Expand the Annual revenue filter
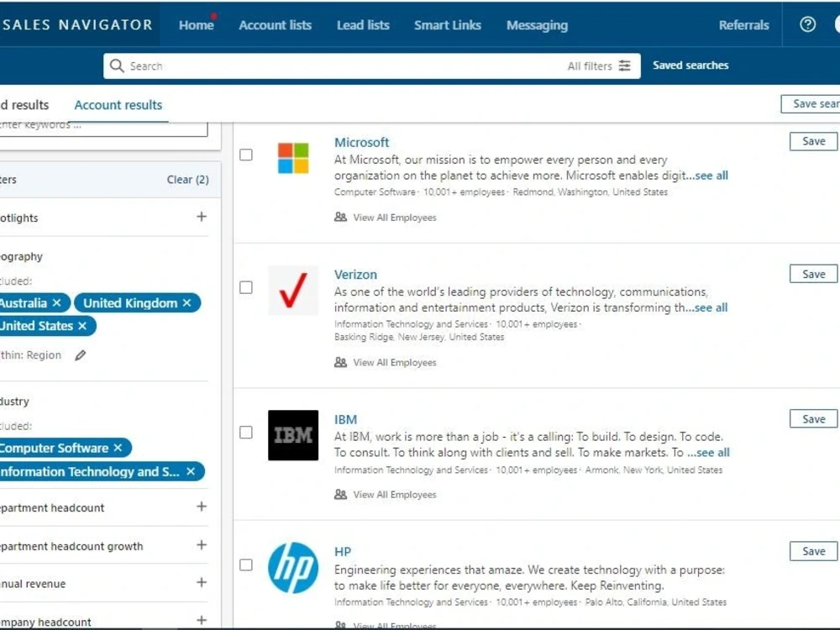The height and width of the screenshot is (630, 840). pyautogui.click(x=202, y=582)
